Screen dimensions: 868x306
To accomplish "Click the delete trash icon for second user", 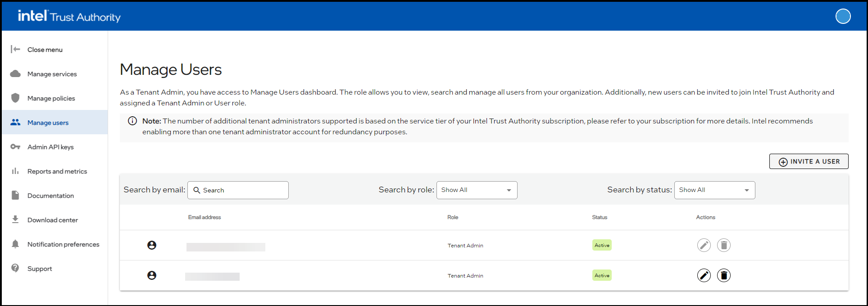I will pos(723,275).
